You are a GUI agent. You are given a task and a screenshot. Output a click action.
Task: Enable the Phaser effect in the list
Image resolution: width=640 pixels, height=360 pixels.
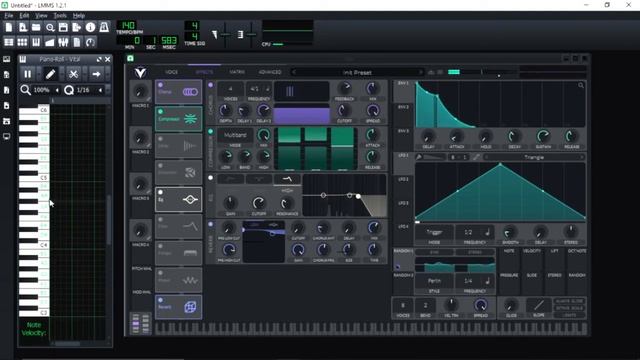point(160,273)
